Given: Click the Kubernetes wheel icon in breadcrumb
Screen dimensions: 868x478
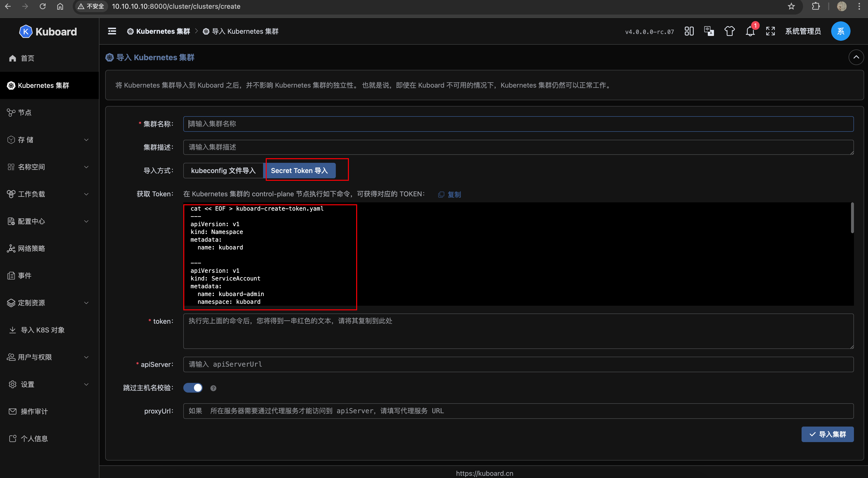Looking at the screenshot, I should tap(130, 31).
